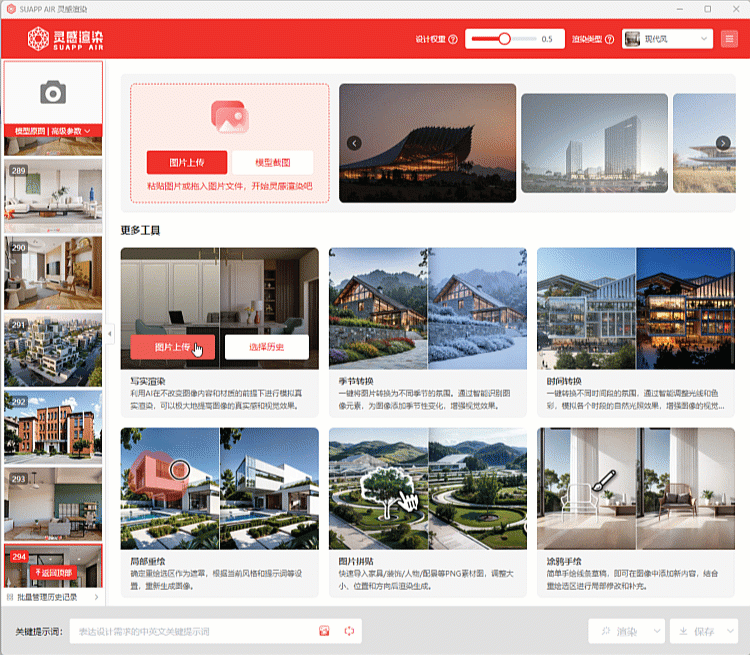The height and width of the screenshot is (655, 750).
Task: Click the help icon beside 渲染类型
Action: pyautogui.click(x=608, y=40)
